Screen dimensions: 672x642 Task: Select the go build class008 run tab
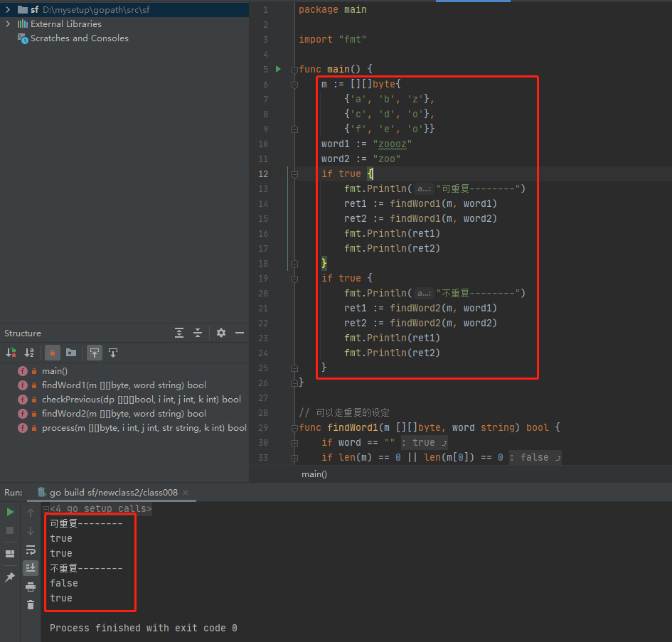[x=114, y=493]
